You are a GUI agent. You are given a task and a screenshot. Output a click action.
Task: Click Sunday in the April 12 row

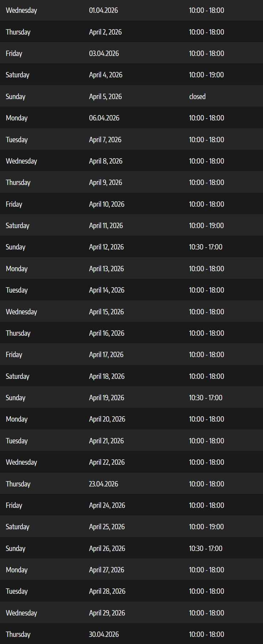[16, 247]
